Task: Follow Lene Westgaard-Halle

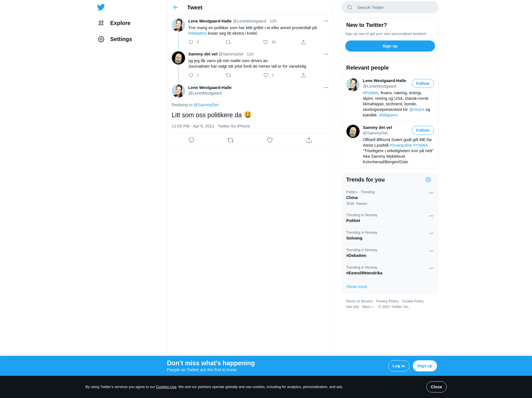Action: pos(423,83)
